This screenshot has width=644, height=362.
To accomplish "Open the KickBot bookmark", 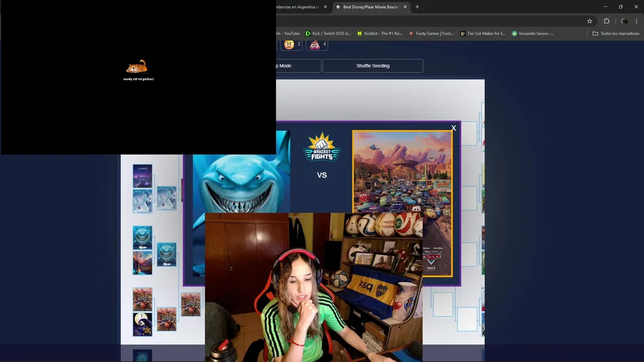I will pos(380,34).
